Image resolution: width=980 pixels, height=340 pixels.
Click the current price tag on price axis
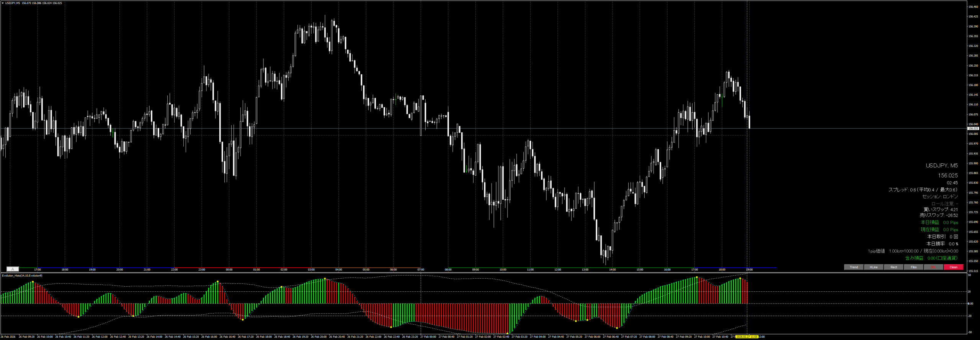click(973, 129)
